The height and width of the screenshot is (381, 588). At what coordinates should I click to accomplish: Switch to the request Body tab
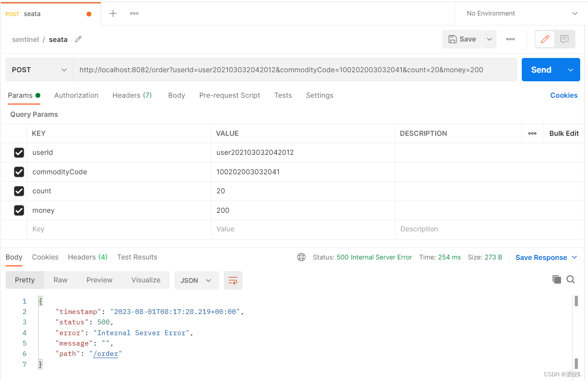click(177, 95)
